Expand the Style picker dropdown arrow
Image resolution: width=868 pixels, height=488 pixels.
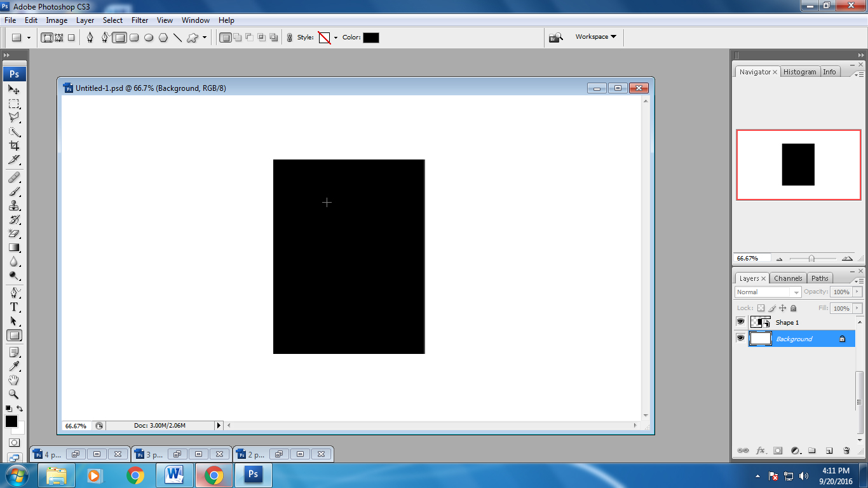pyautogui.click(x=336, y=37)
